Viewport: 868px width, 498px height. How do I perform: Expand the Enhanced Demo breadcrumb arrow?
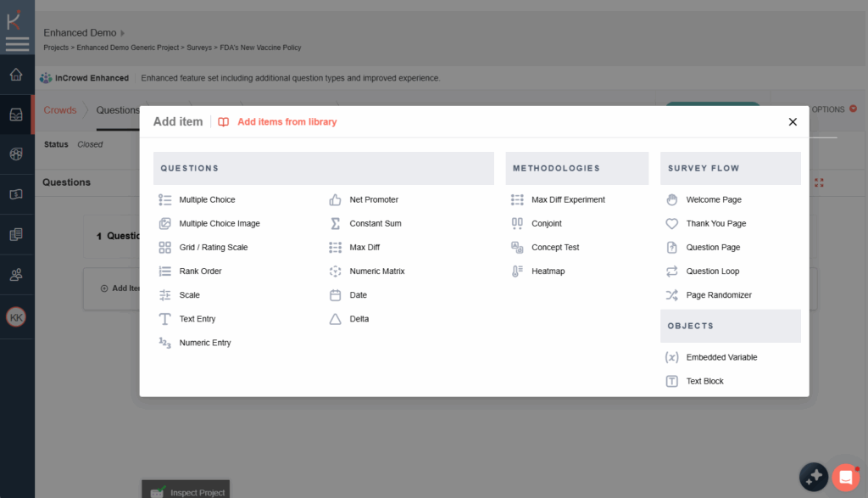123,33
